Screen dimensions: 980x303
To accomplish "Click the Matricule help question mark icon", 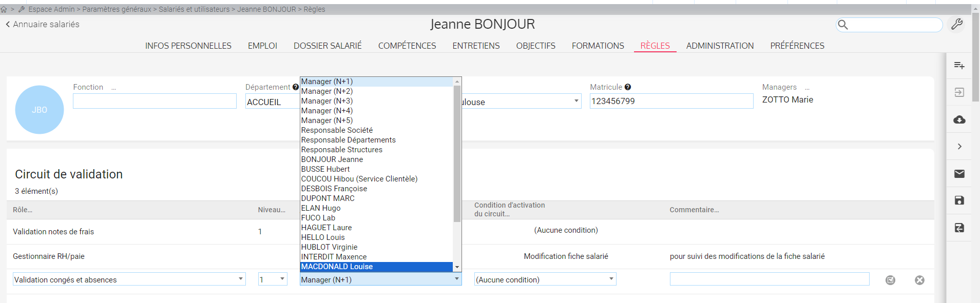I will 627,87.
